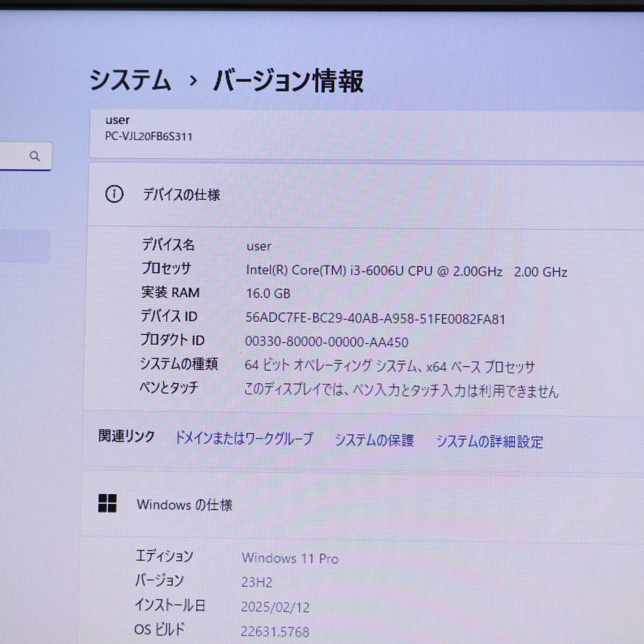Select product ID 00330-80000-00000-AA450
644x644 pixels.
pos(326,342)
